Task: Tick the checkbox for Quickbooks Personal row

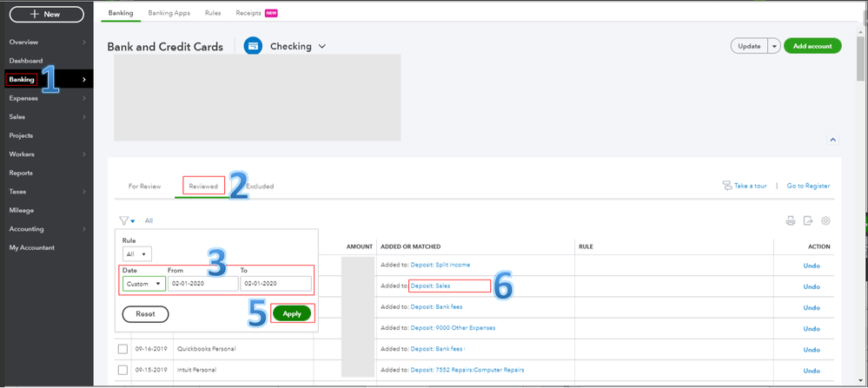Action: pos(123,349)
